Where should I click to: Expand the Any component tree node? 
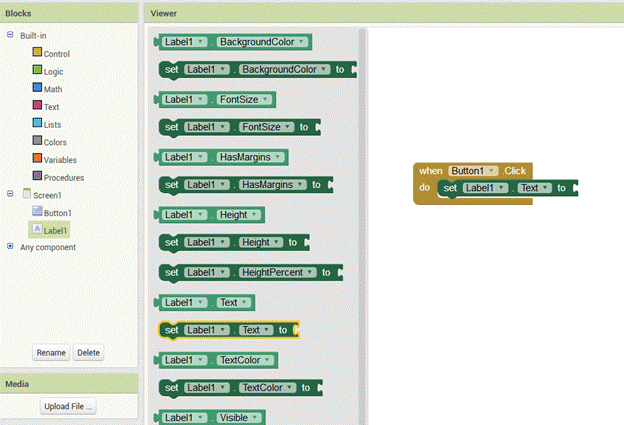click(x=10, y=246)
